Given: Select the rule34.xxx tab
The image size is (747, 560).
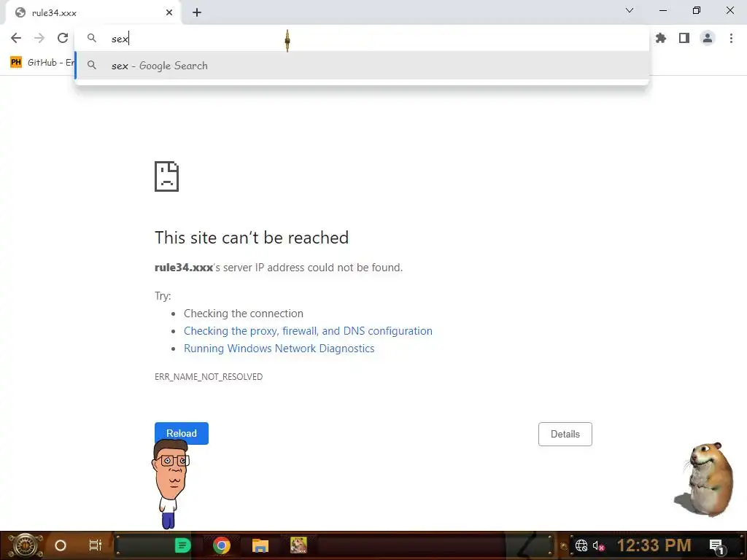Looking at the screenshot, I should pos(93,13).
